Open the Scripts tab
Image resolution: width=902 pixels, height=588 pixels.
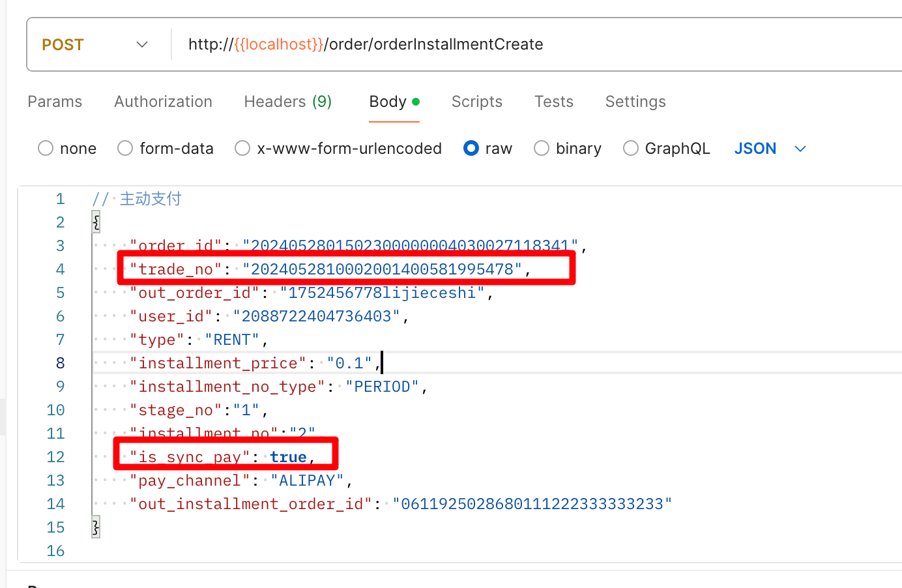point(477,102)
